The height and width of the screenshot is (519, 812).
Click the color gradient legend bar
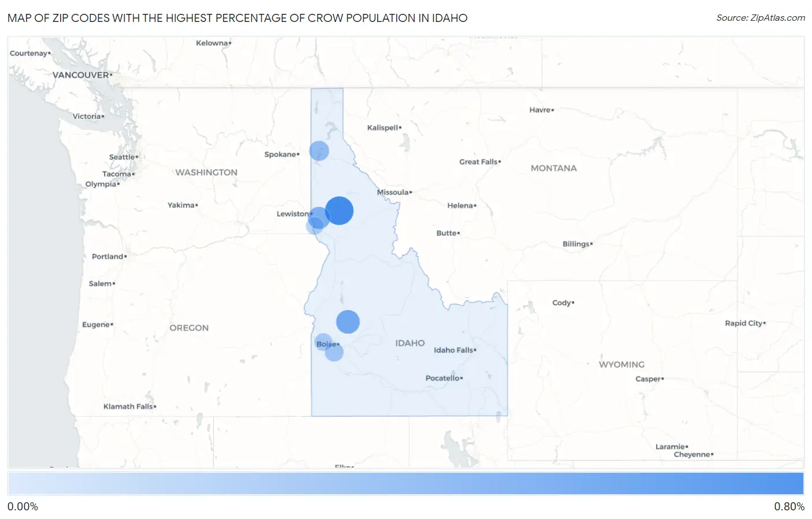coord(405,483)
